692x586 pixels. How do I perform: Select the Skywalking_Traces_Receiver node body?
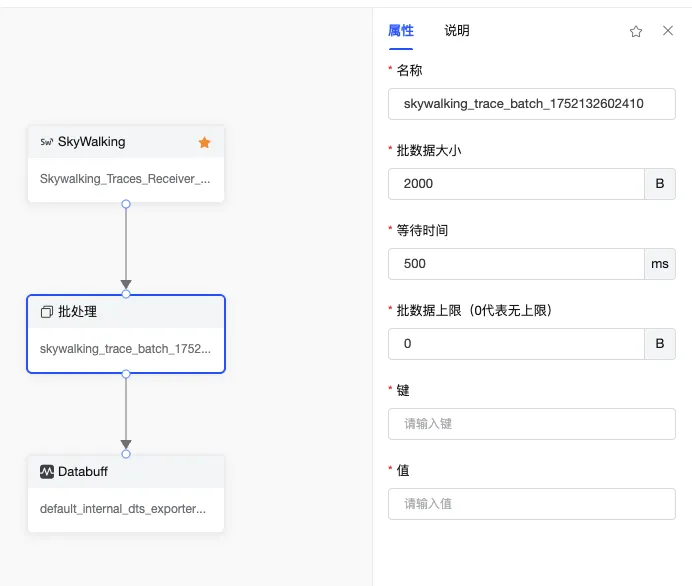(126, 180)
